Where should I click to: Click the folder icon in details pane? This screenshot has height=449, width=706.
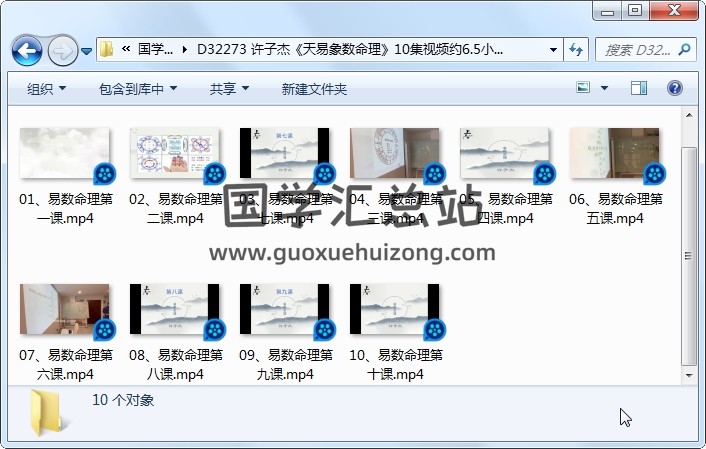coord(46,413)
